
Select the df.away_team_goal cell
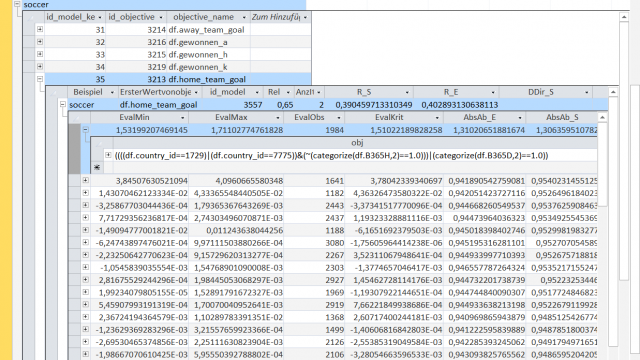[x=209, y=29]
